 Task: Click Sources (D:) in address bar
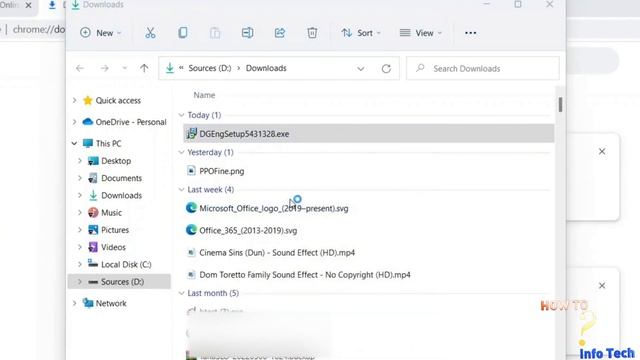pos(210,68)
